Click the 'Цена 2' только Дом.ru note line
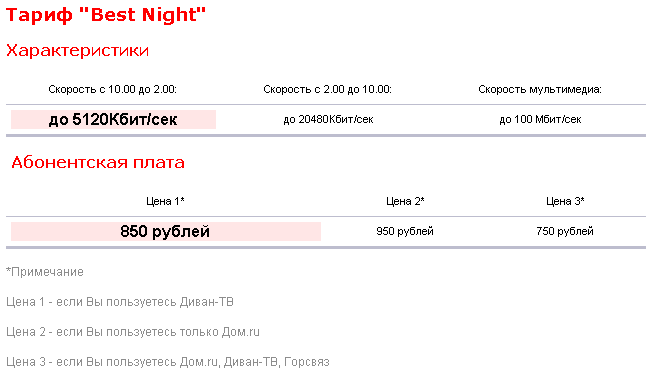The height and width of the screenshot is (373, 658). [x=133, y=332]
